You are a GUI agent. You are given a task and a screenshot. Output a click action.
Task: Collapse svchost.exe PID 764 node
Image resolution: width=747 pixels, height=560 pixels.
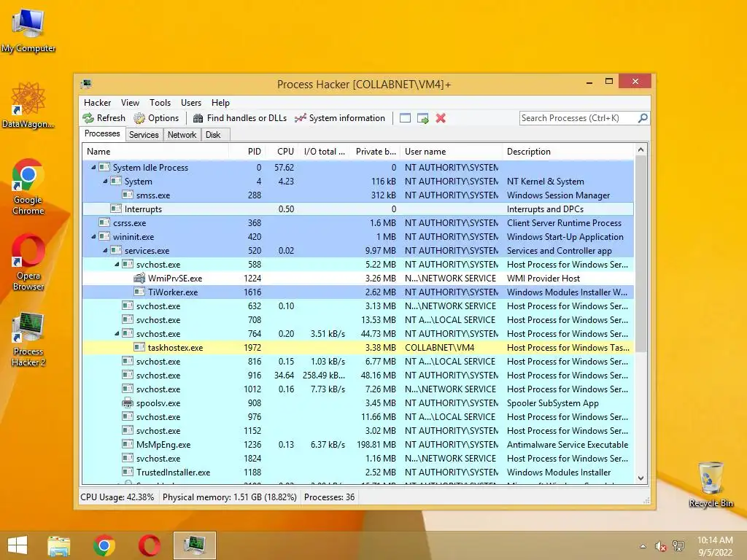(117, 334)
